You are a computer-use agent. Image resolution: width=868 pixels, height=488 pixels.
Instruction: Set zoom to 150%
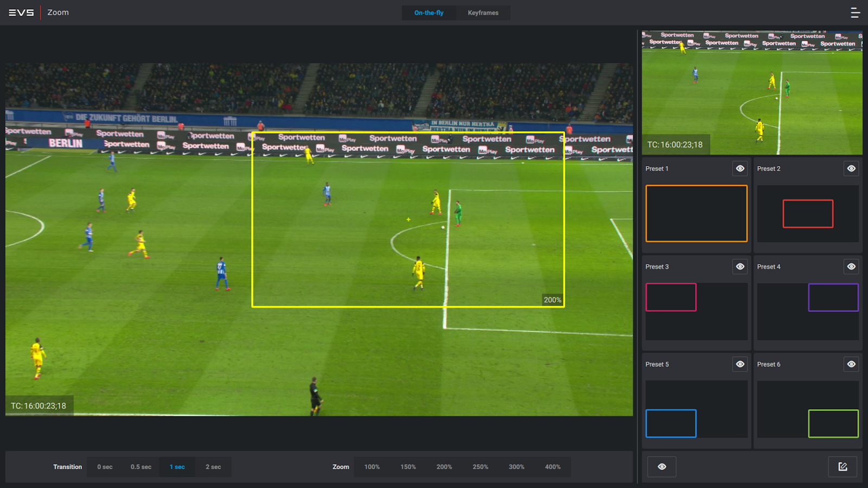coord(408,467)
